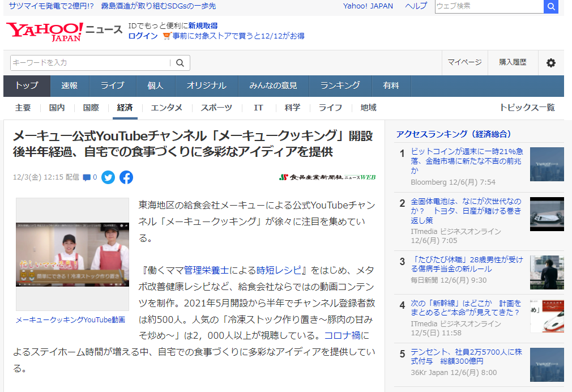Open the オリジナル tab
The width and height of the screenshot is (572, 392).
(x=207, y=86)
